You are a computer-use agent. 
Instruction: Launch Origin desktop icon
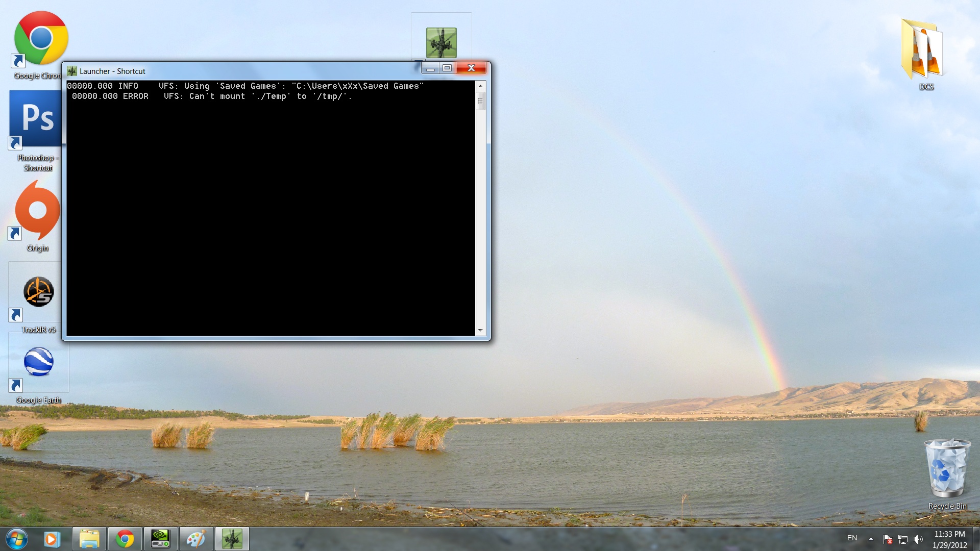pyautogui.click(x=37, y=211)
